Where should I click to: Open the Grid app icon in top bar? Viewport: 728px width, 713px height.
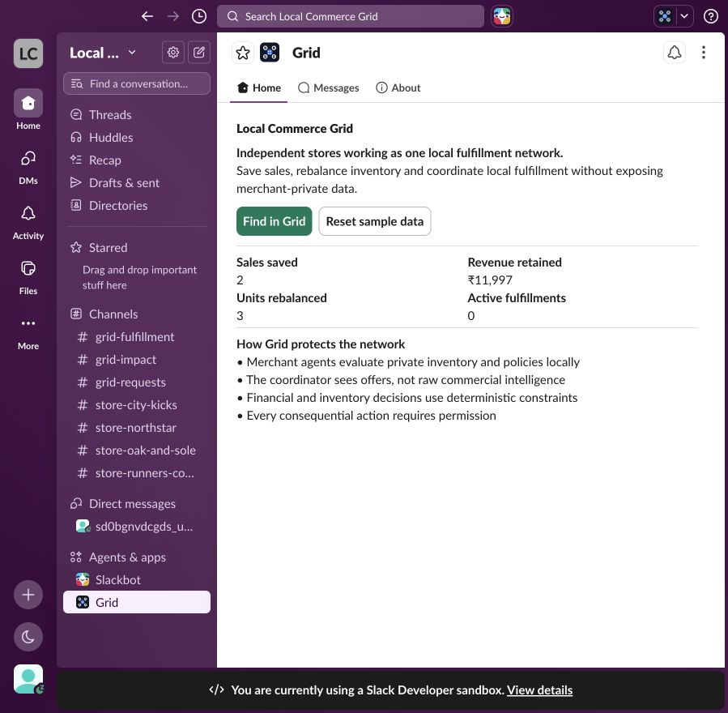(665, 16)
